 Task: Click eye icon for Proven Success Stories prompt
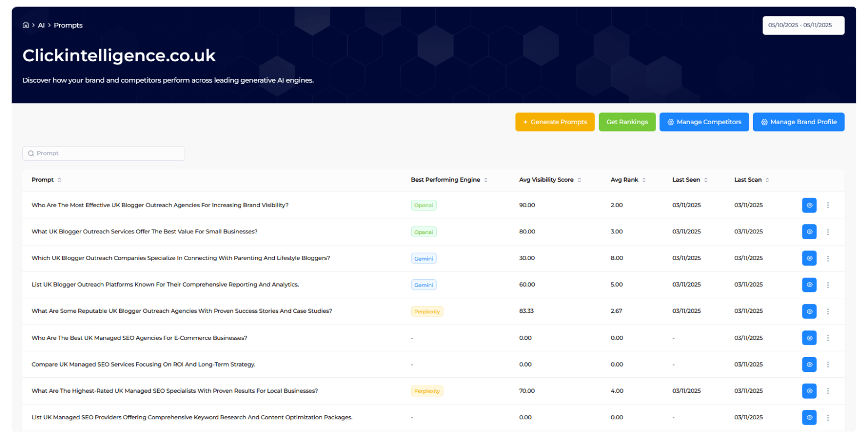pyautogui.click(x=809, y=311)
